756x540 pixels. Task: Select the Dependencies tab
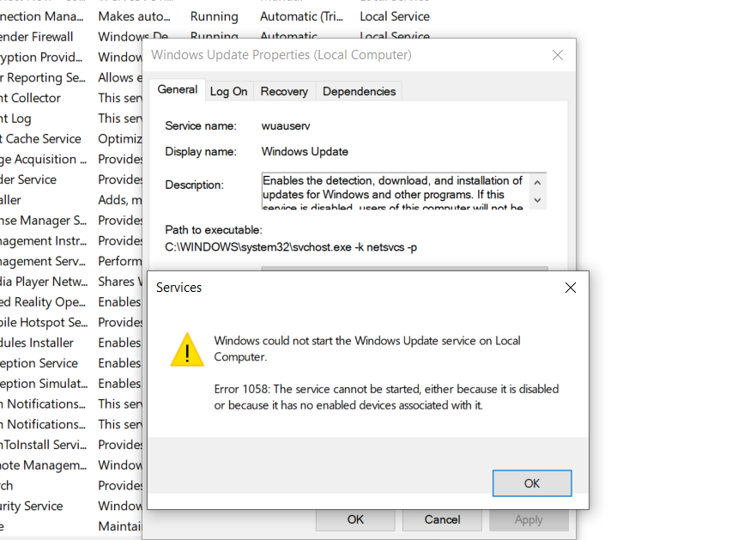click(x=360, y=91)
